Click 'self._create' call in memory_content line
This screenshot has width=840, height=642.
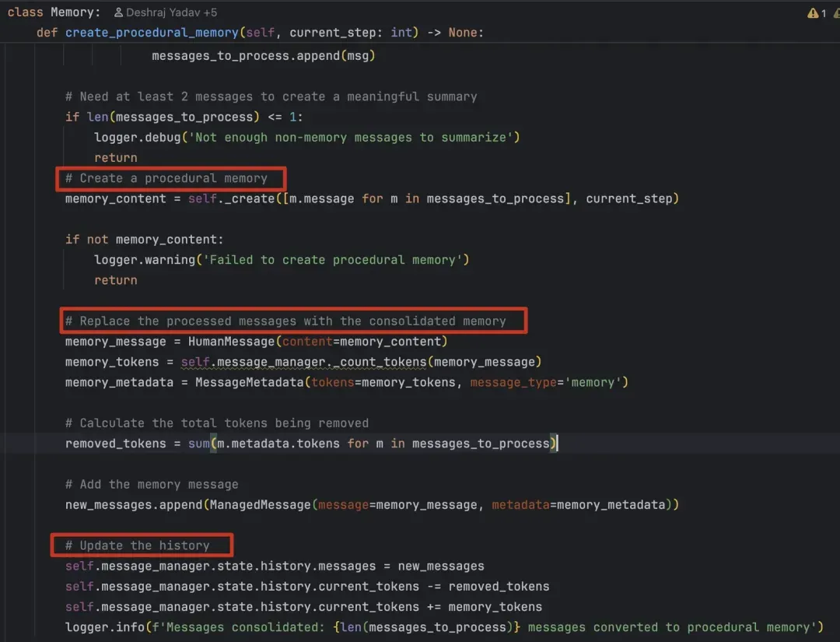coord(231,198)
